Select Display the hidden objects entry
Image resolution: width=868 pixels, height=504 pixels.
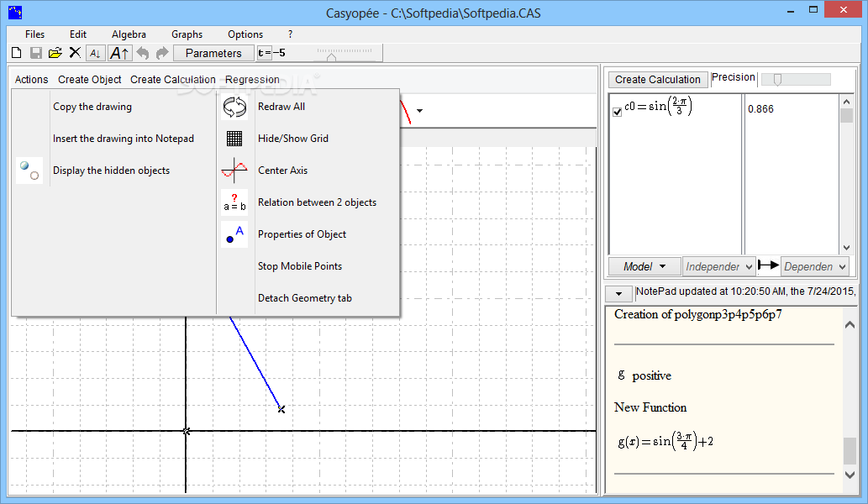point(111,171)
